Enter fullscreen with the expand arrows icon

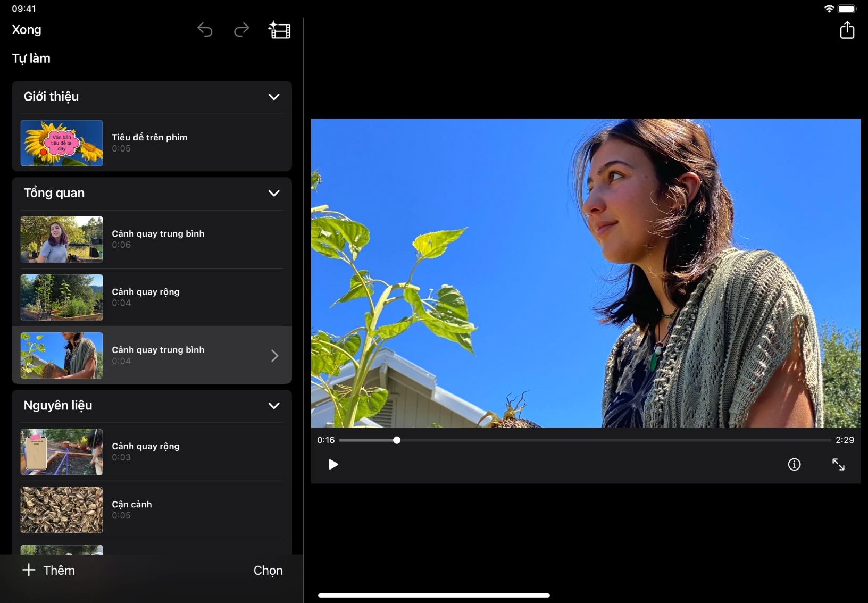838,465
